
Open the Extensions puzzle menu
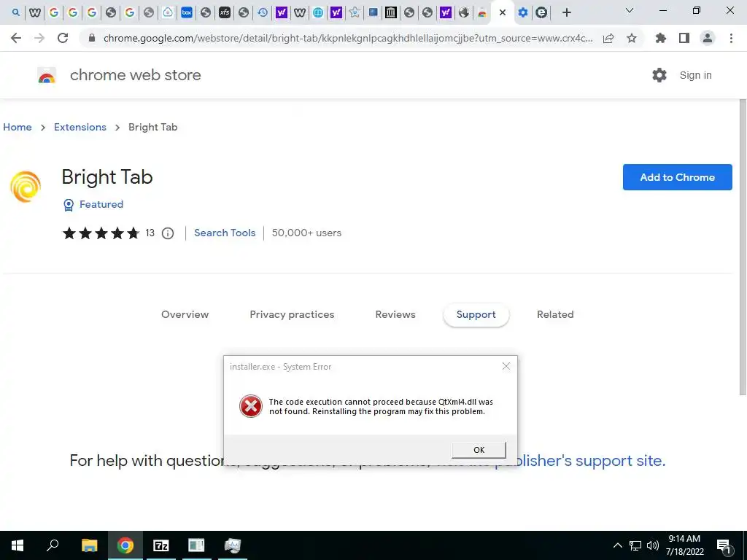pos(660,38)
